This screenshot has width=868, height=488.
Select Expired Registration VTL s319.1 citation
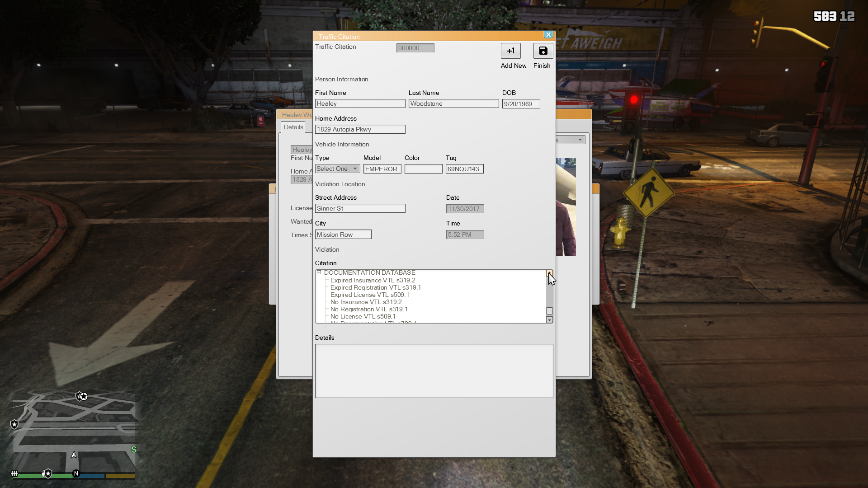[375, 287]
